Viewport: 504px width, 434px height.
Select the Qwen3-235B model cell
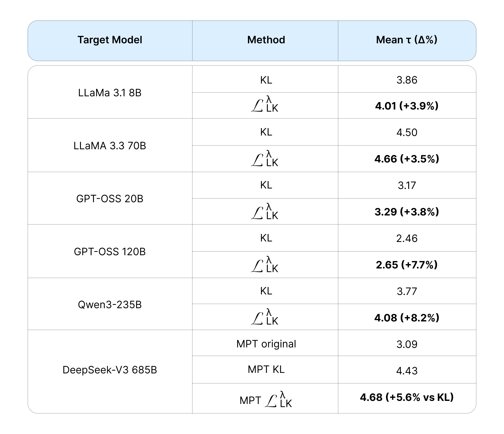110,305
